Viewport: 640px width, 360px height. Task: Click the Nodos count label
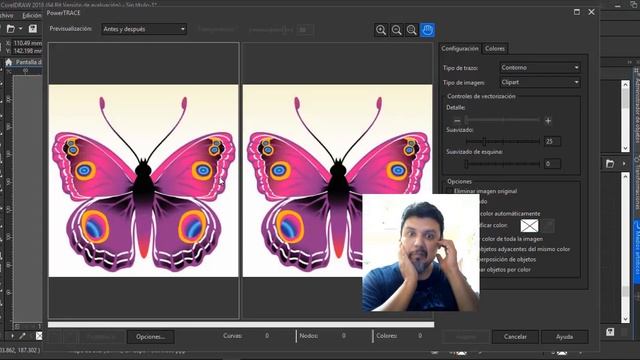[309, 336]
